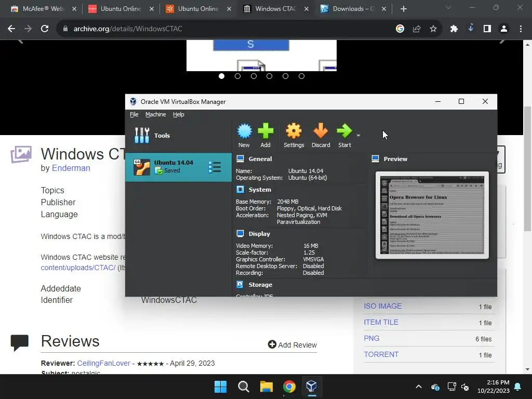The width and height of the screenshot is (532, 399).
Task: Close the Windows CTAC browser tab
Action: pyautogui.click(x=307, y=9)
